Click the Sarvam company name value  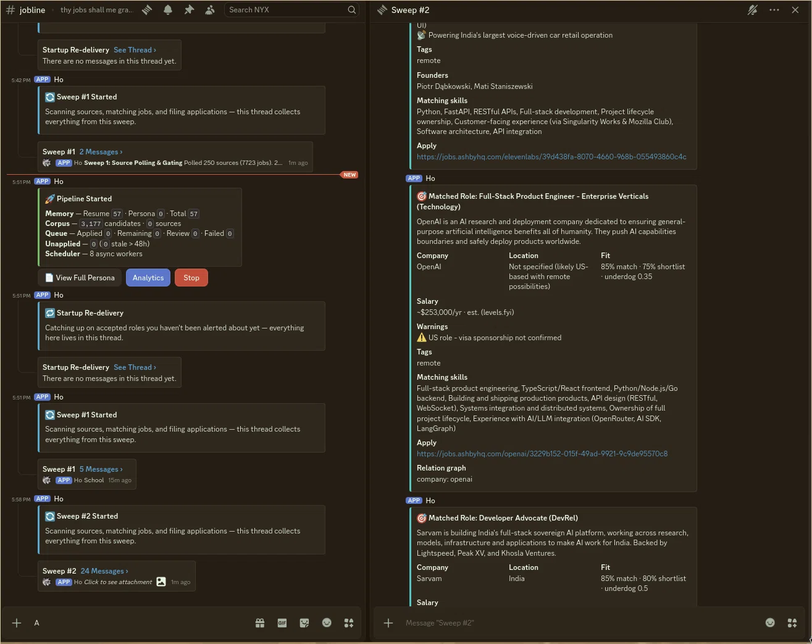click(429, 579)
